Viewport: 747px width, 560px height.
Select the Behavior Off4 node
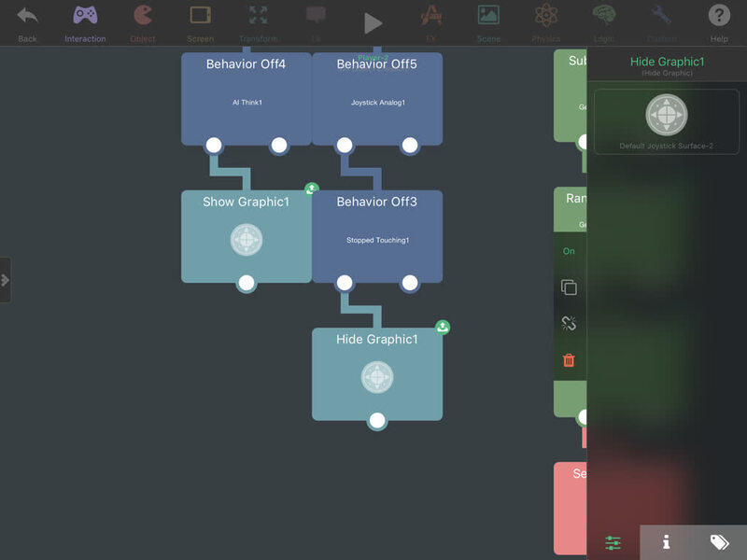(247, 99)
